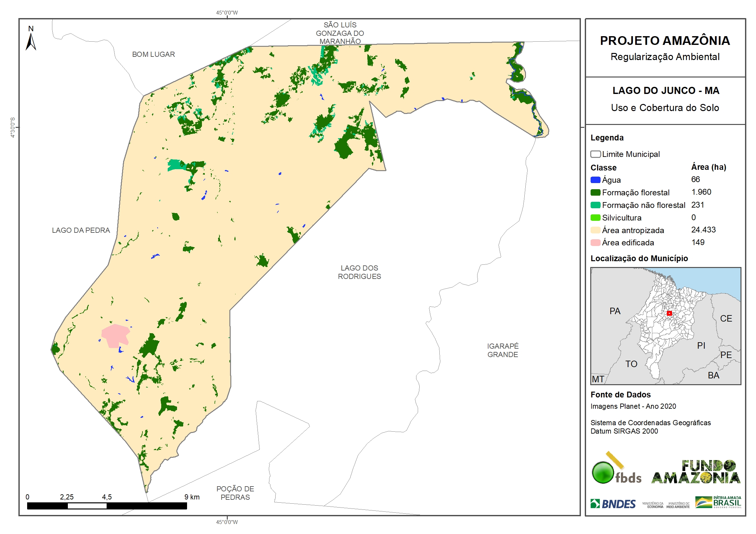Image resolution: width=756 pixels, height=534 pixels.
Task: Click the bright green Silvicultura swatch
Action: click(x=595, y=218)
